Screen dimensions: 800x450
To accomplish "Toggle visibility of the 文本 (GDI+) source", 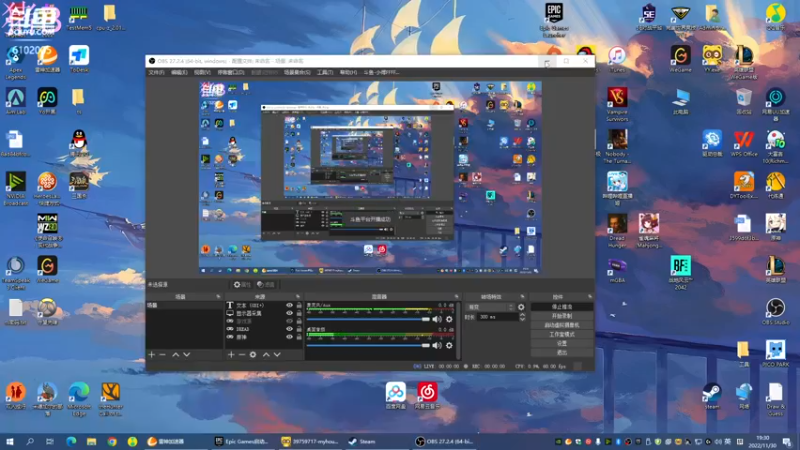I will 289,305.
